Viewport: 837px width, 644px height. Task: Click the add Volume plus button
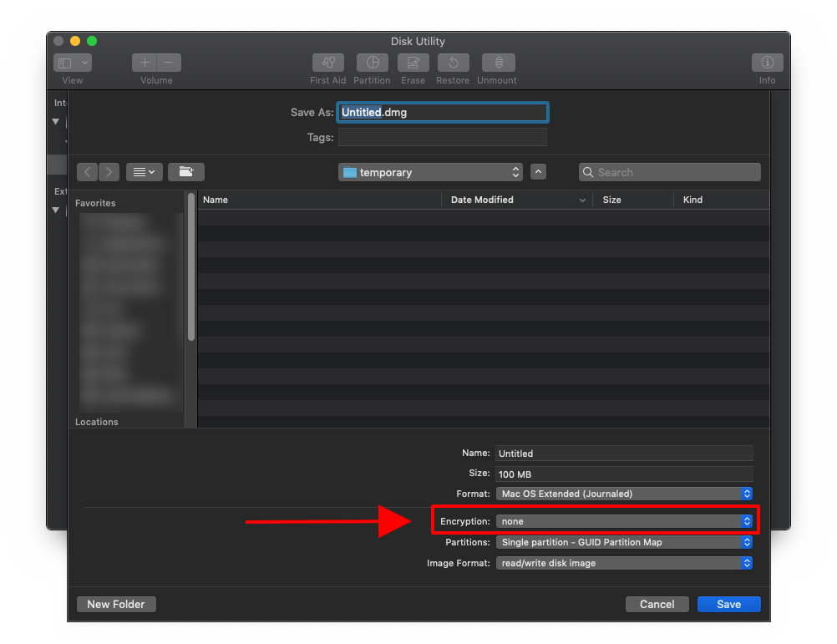[x=145, y=63]
